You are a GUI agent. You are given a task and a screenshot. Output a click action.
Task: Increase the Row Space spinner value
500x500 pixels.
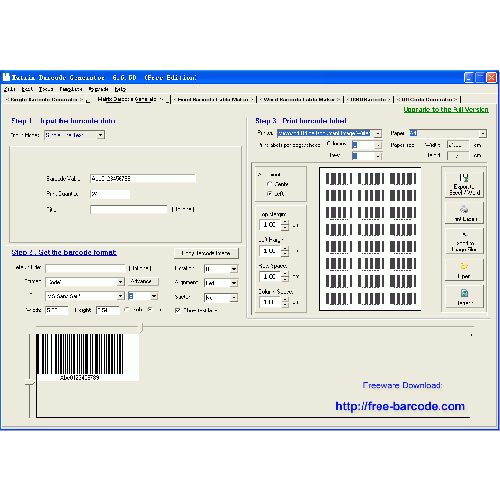[285, 274]
